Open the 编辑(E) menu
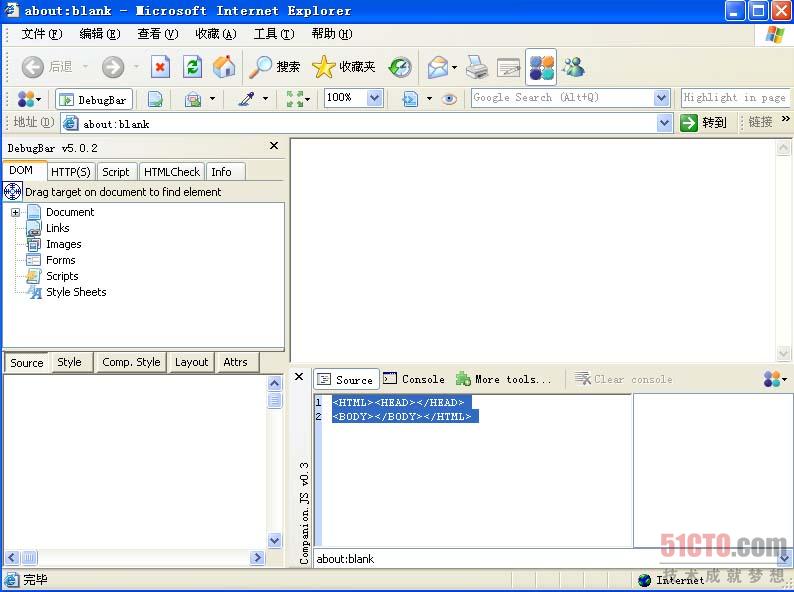This screenshot has height=592, width=794. pyautogui.click(x=100, y=34)
